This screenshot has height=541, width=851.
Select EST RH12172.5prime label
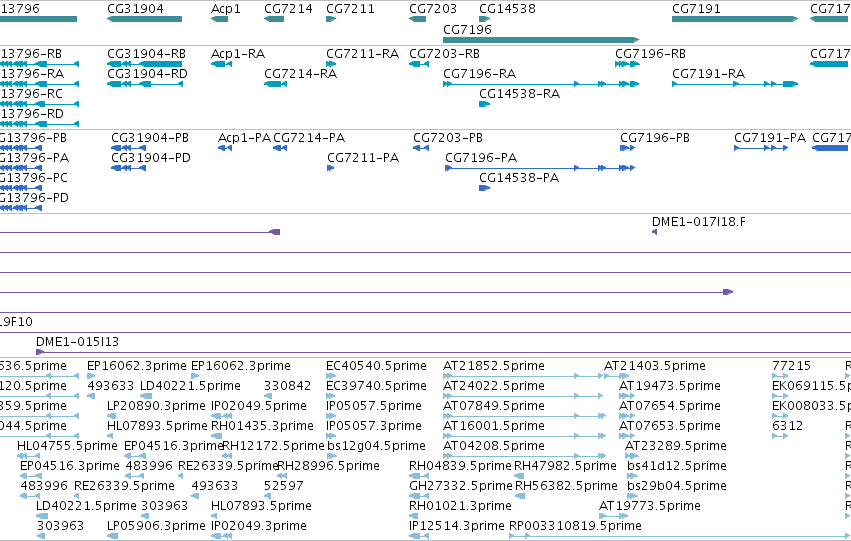pos(274,446)
